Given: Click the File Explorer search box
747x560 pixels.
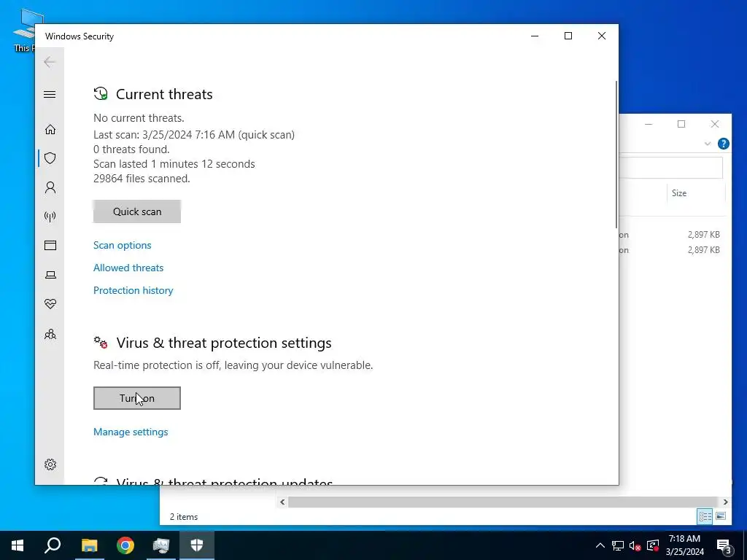Looking at the screenshot, I should point(671,168).
